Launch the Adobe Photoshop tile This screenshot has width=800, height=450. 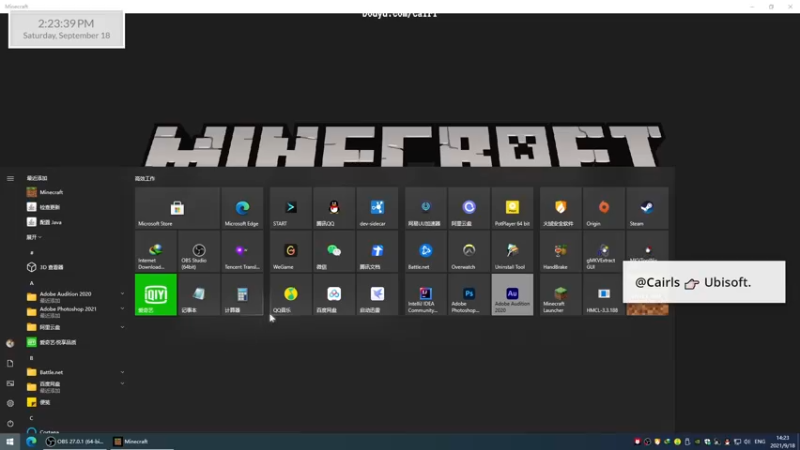469,294
